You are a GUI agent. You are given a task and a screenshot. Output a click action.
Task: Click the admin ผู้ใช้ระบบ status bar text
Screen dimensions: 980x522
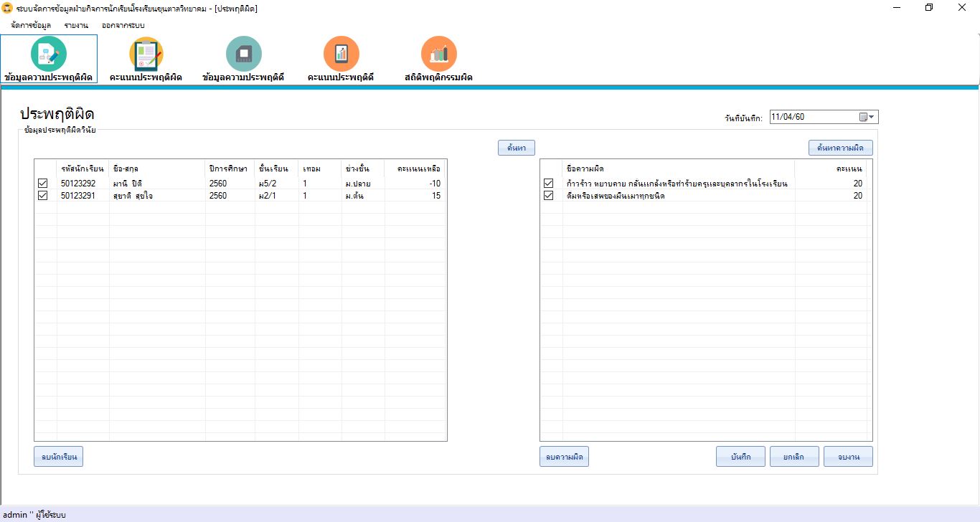35,515
